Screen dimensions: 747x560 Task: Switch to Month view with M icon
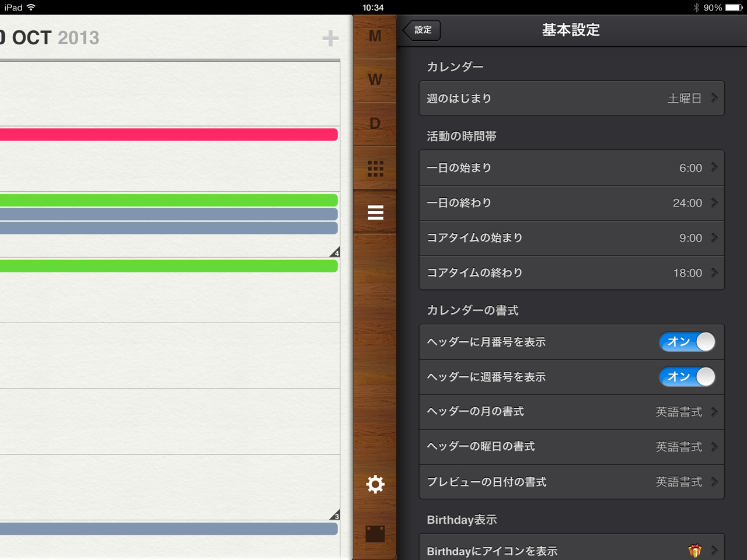375,36
